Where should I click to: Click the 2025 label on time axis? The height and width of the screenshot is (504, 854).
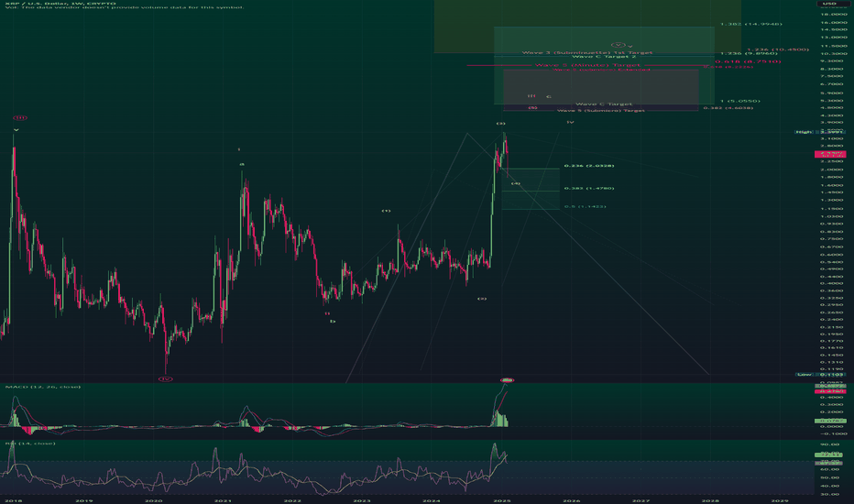[x=501, y=500]
